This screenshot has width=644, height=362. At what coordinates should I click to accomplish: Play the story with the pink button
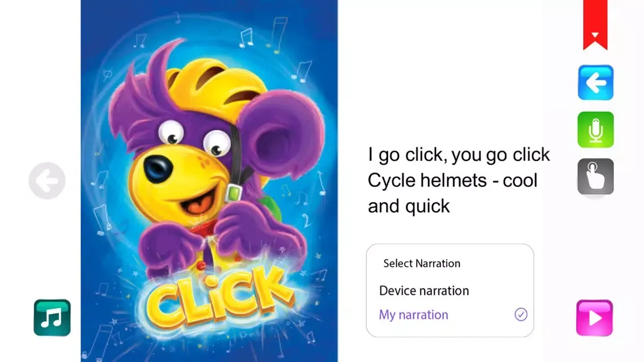pyautogui.click(x=594, y=318)
